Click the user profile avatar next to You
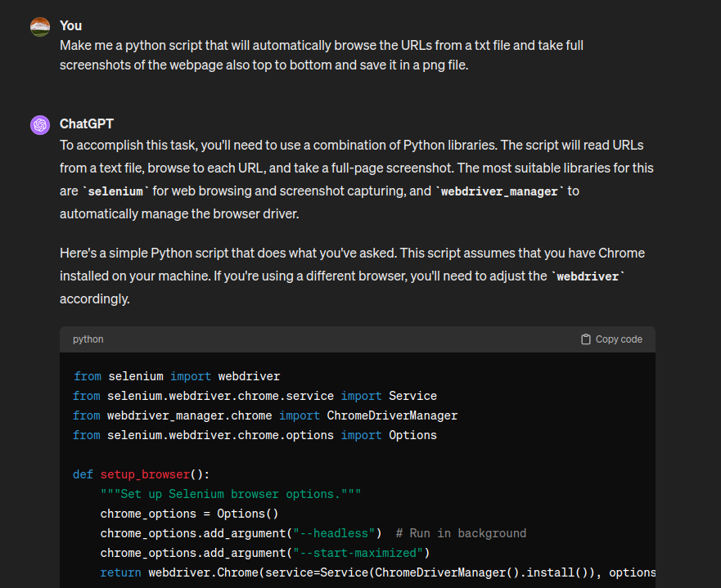This screenshot has width=721, height=588. 40,27
